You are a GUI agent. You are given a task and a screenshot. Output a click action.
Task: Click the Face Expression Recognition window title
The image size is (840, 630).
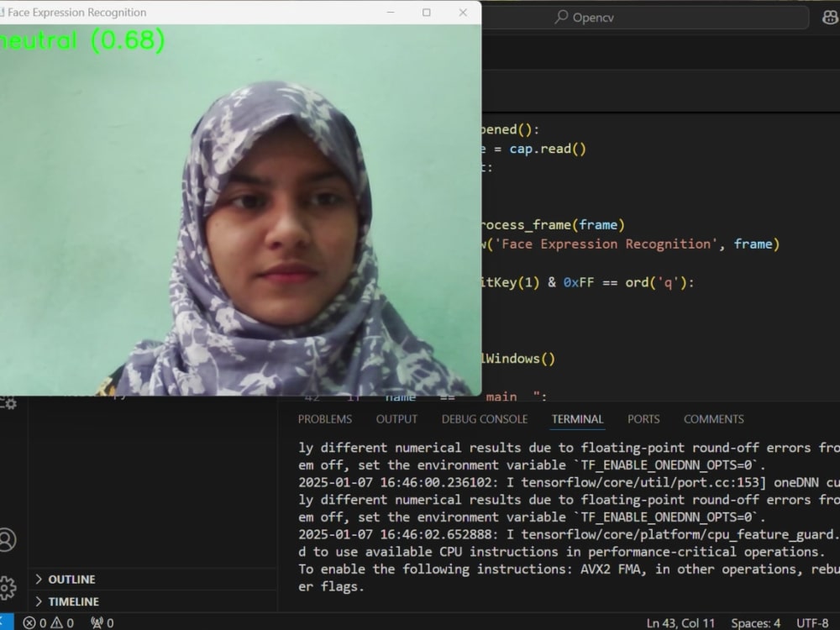[76, 13]
